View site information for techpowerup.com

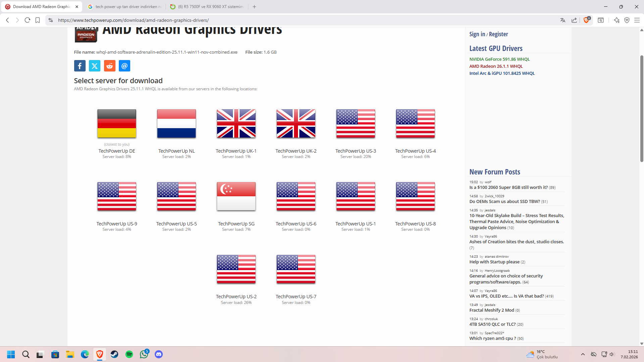tap(51, 20)
